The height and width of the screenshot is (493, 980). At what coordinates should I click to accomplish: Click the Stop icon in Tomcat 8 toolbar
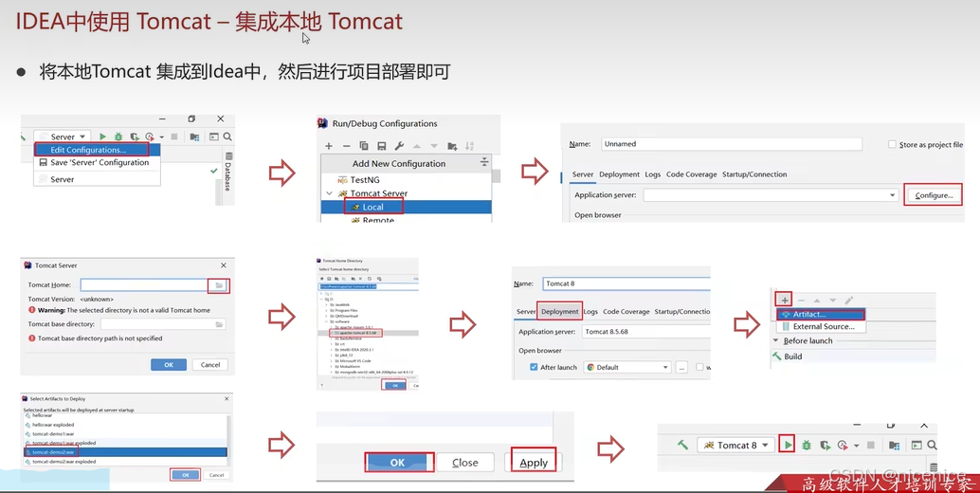pos(871,445)
